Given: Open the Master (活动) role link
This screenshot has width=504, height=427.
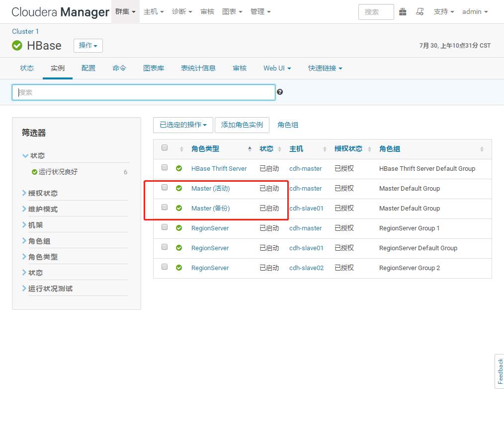Looking at the screenshot, I should 211,189.
